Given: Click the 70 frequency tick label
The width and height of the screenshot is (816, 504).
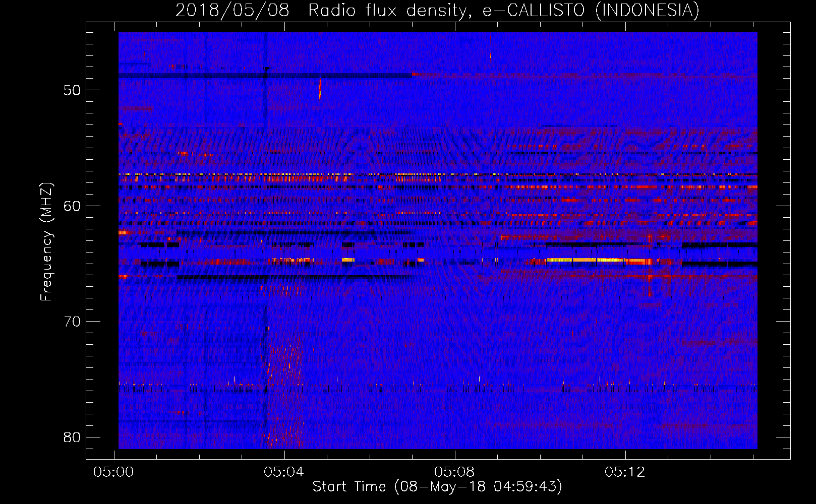Looking at the screenshot, I should pos(72,322).
